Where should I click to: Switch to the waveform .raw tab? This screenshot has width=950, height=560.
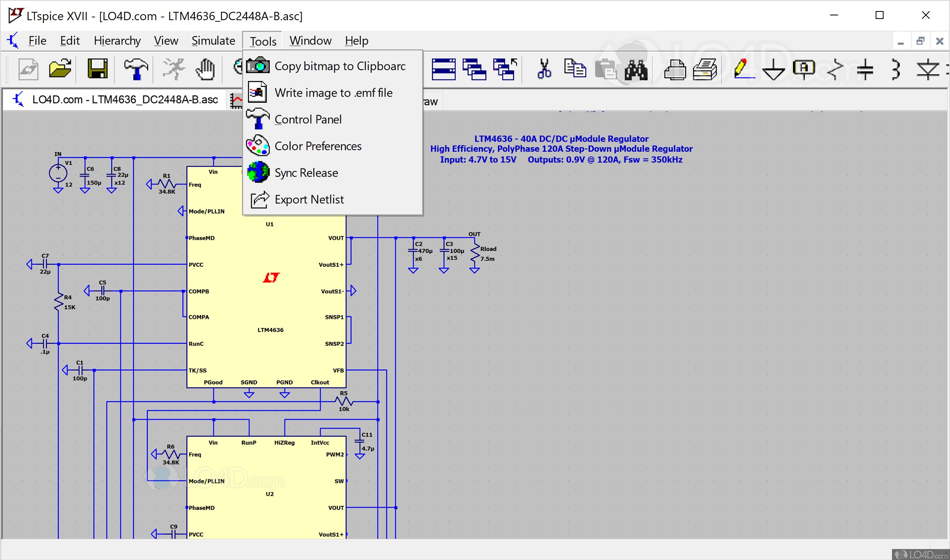[431, 102]
